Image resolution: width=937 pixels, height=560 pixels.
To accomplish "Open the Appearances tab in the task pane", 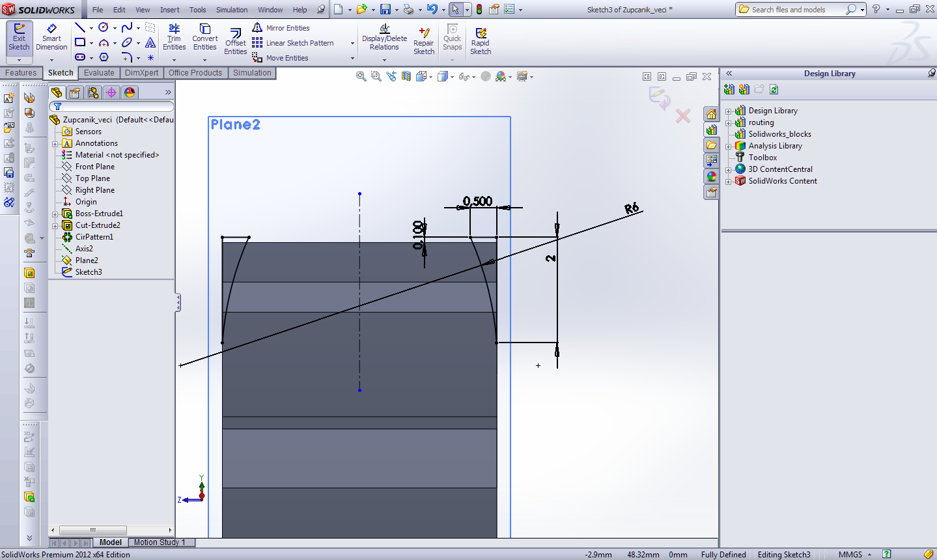I will pos(711,176).
